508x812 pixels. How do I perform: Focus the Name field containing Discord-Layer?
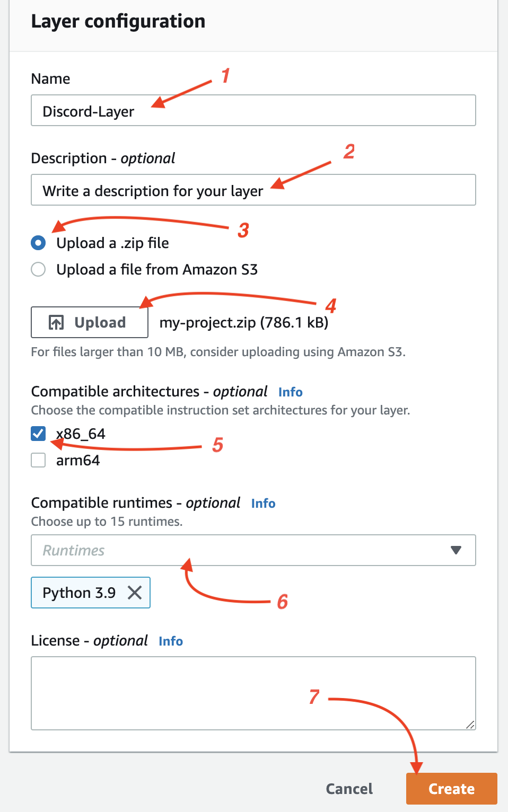click(x=253, y=110)
